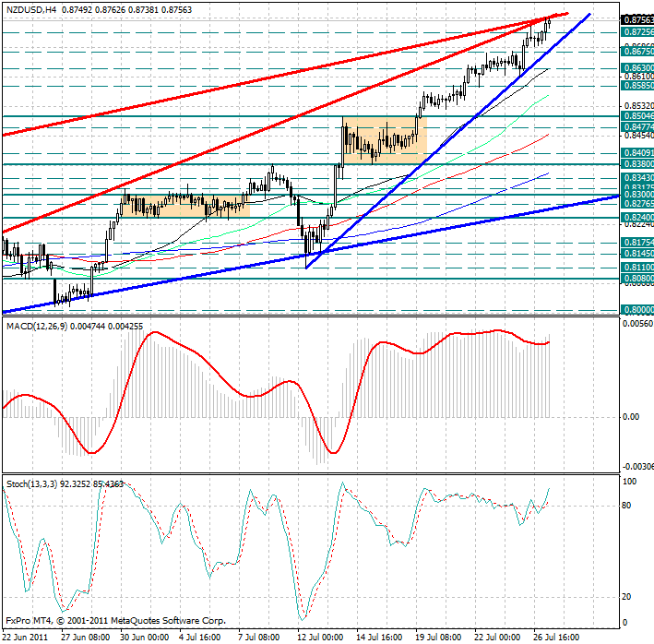Screen dimensions: 654x644
Task: Click the 30 Jun 00:00 time label
Action: (145, 638)
